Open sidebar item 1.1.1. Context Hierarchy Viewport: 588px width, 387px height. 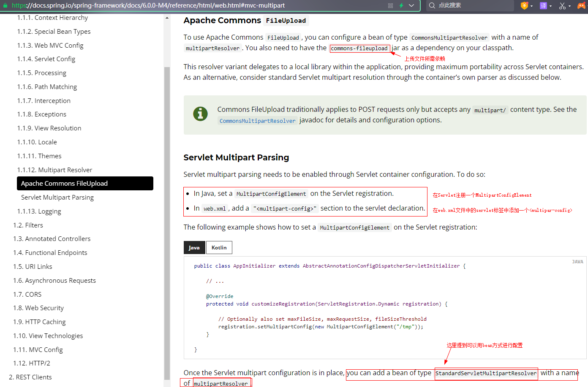tap(52, 18)
